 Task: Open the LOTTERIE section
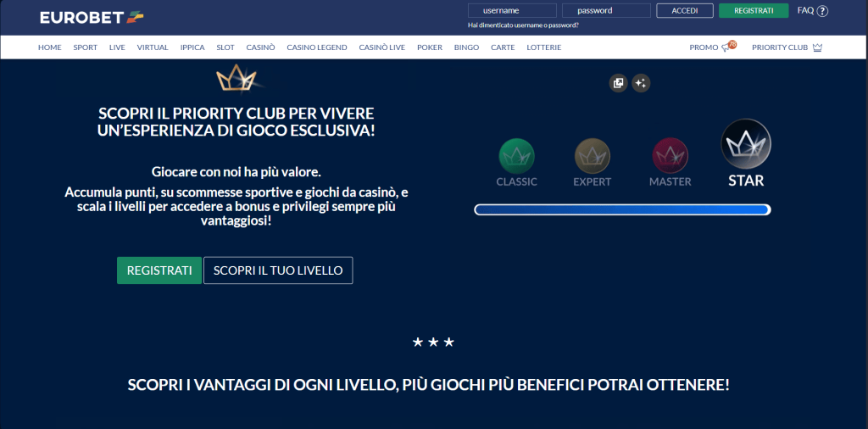tap(544, 47)
